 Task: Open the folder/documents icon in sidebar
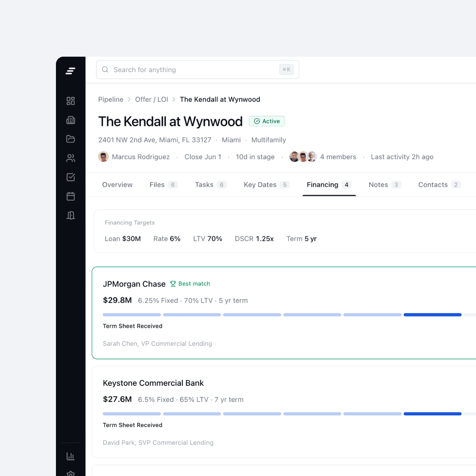[71, 139]
